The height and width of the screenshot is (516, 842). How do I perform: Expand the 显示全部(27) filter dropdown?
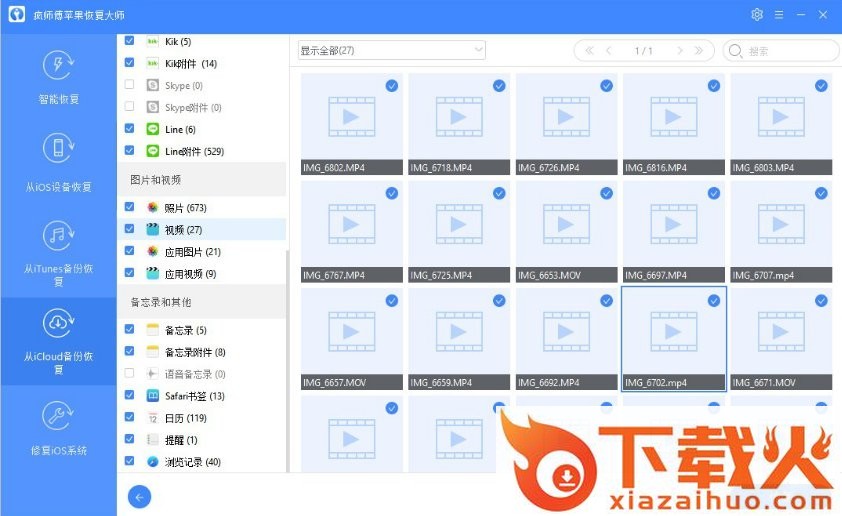click(391, 50)
